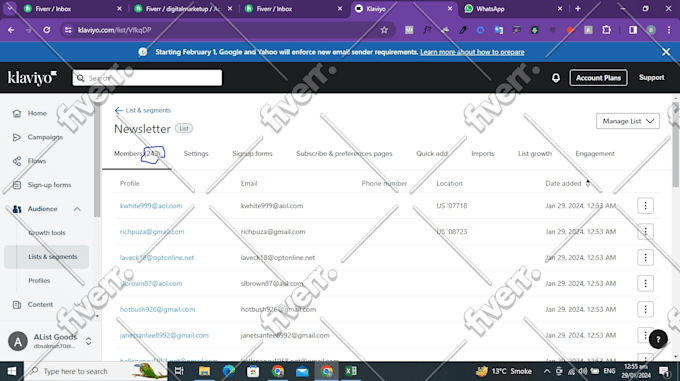Bookmark this page with the star icon

[x=384, y=30]
